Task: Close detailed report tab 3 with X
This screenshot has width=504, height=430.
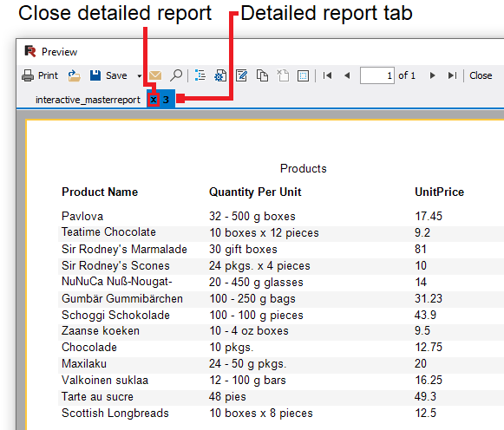Action: (x=154, y=100)
